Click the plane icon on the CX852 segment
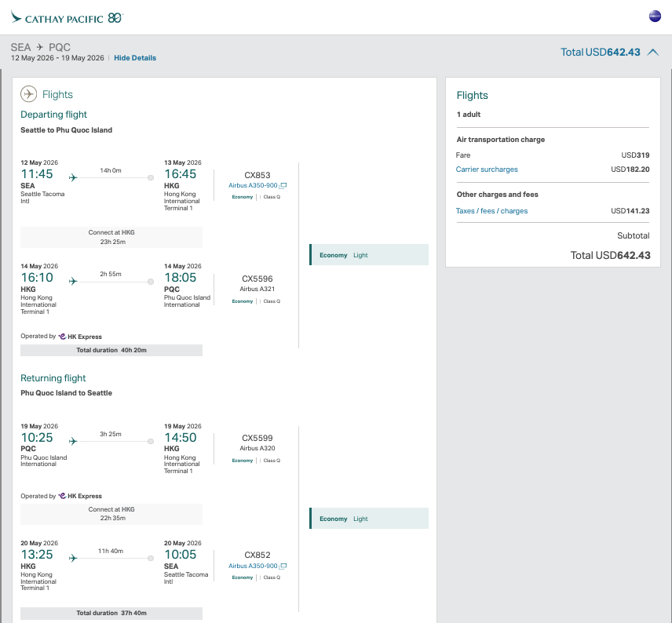This screenshot has height=623, width=672. pos(72,558)
